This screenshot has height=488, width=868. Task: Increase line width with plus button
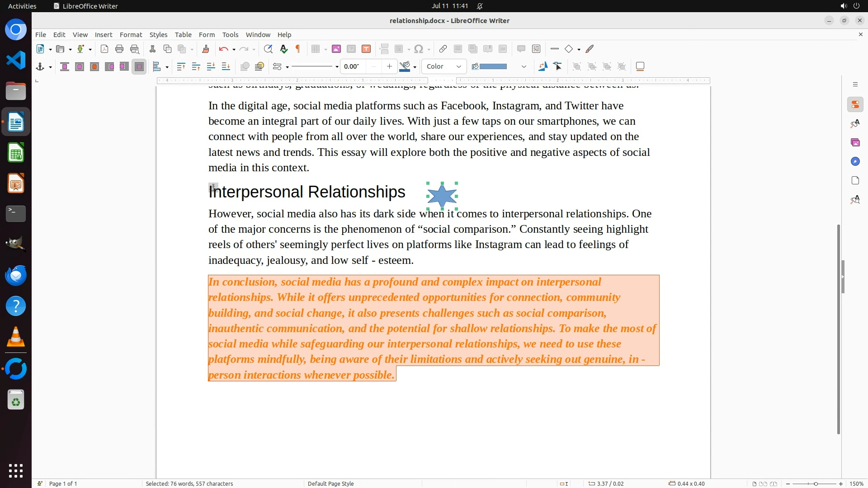(x=389, y=66)
